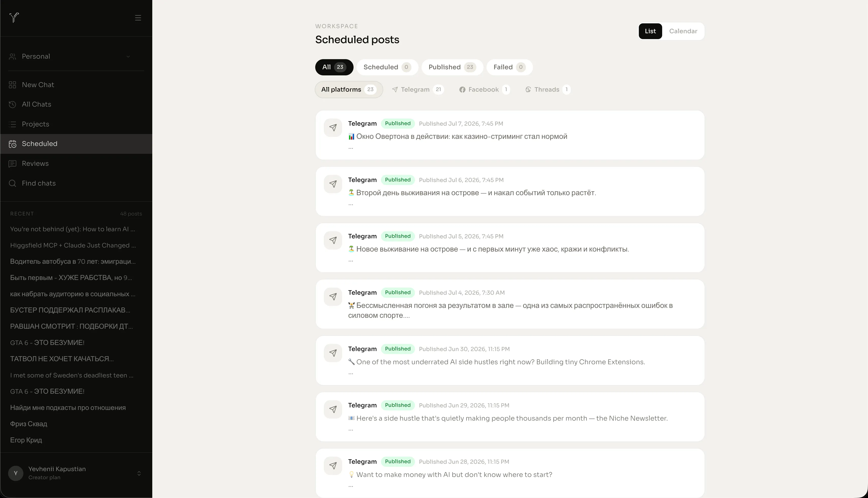Open recent chat "Быть первым - ХУЖЕ РАБСТВА"

pyautogui.click(x=71, y=278)
